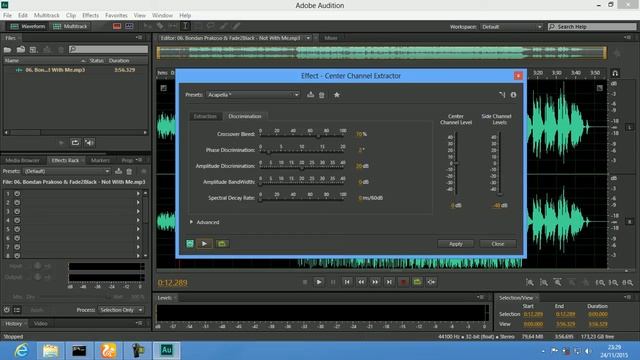Image resolution: width=640 pixels, height=360 pixels.
Task: Toggle power for effects rack slot 1
Action: pyautogui.click(x=17, y=193)
